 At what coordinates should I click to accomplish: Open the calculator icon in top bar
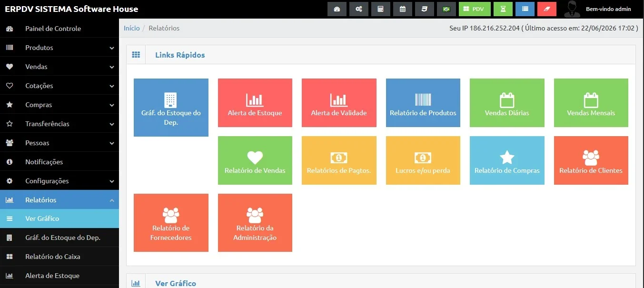[381, 9]
